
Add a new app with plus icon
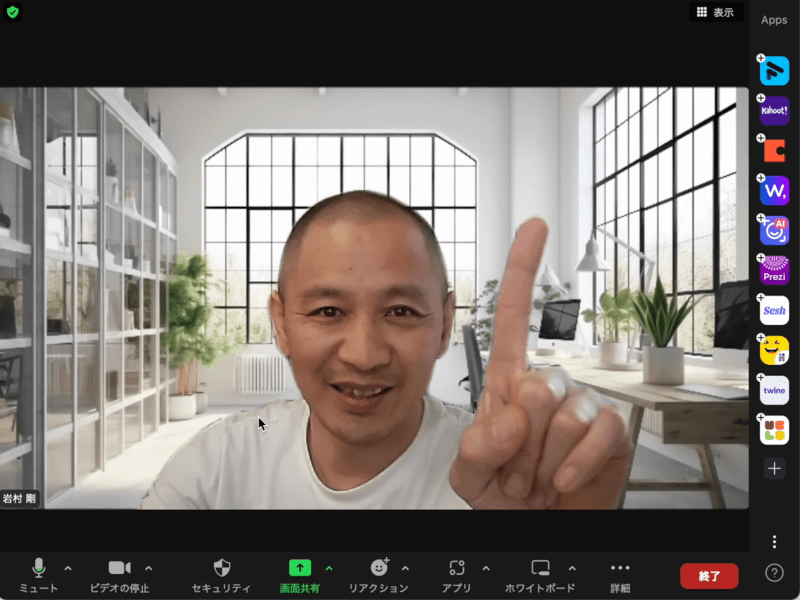pos(774,468)
